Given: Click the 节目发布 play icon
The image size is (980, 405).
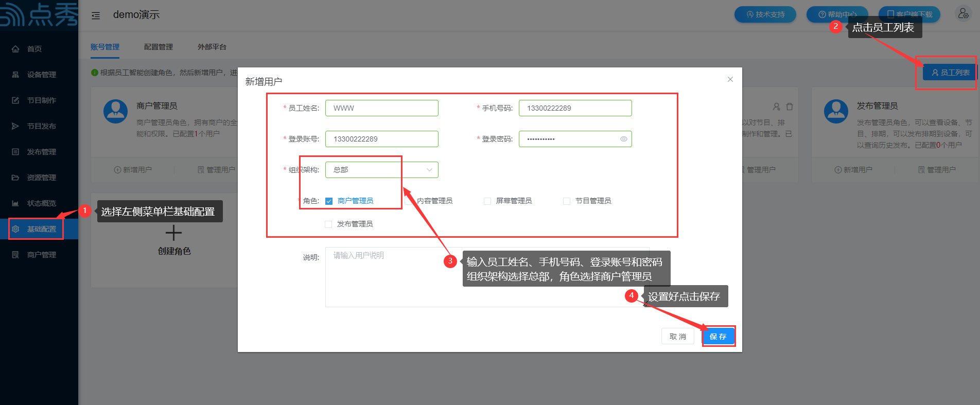Looking at the screenshot, I should (x=15, y=126).
